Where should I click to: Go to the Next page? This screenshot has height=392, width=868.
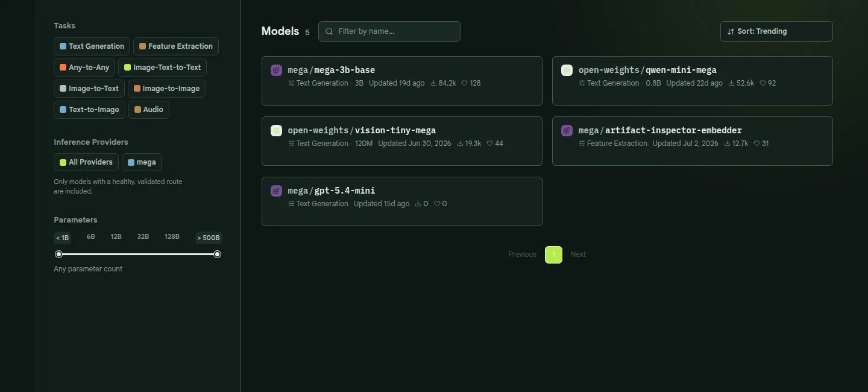(578, 254)
